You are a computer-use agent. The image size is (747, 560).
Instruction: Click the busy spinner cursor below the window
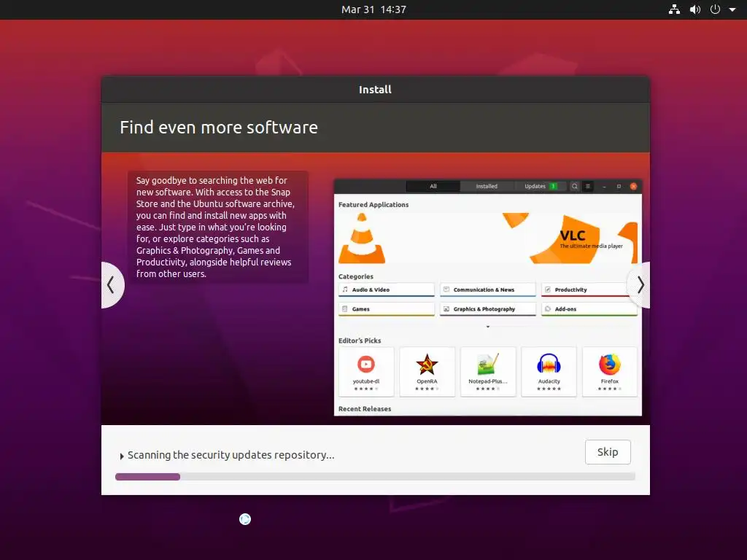(x=245, y=519)
